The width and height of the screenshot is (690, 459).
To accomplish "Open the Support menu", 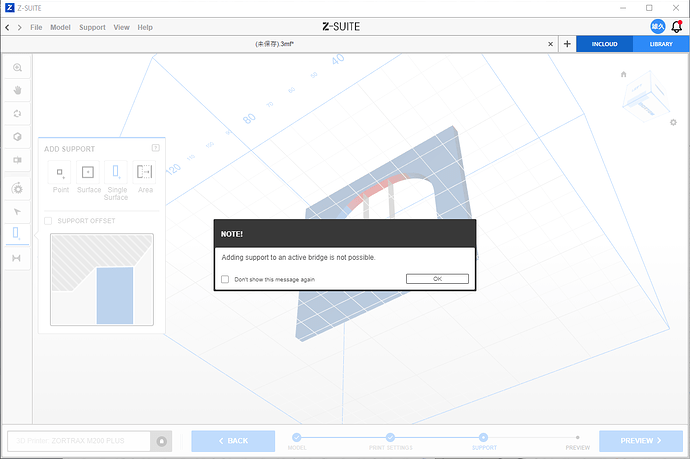I will click(x=92, y=27).
